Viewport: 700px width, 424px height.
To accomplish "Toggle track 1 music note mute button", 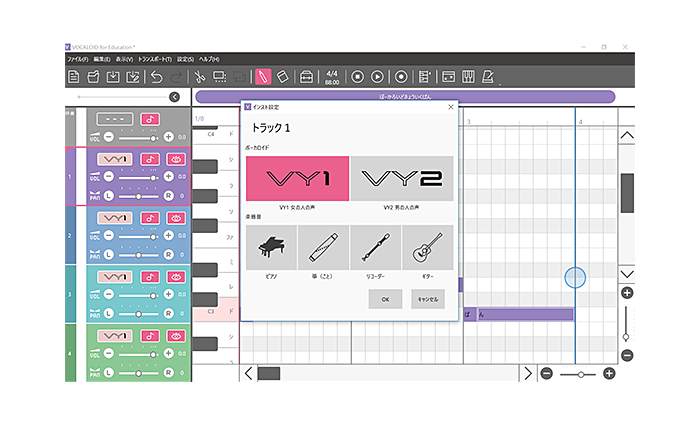I will point(150,159).
